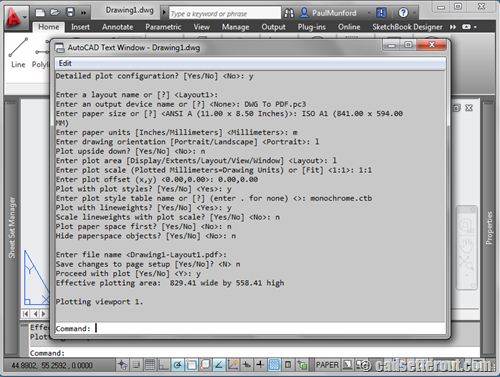The height and width of the screenshot is (377, 500).
Task: Toggle Object Snap in status bar
Action: 192,365
